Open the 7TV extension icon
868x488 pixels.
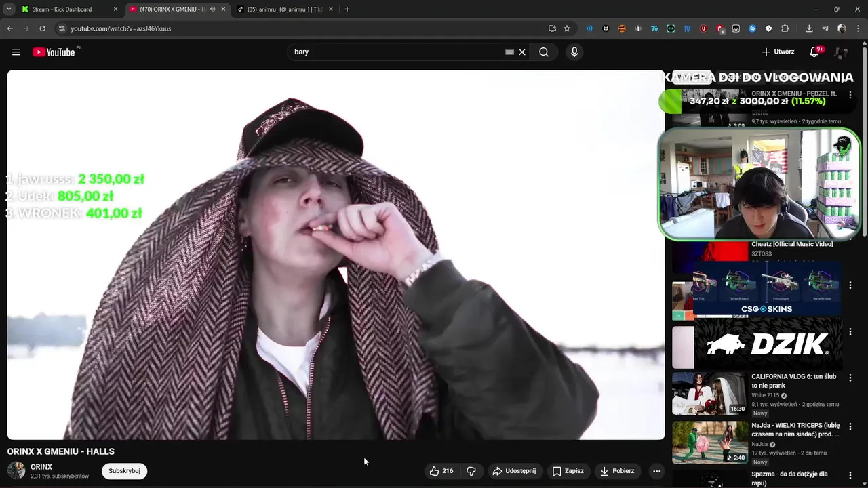coord(654,28)
